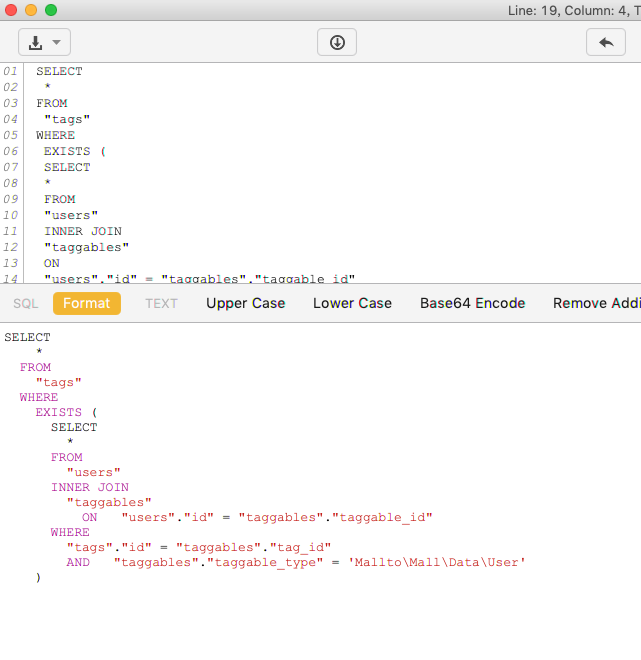Click SELECT on editor line 01
641x660 pixels.
59,71
